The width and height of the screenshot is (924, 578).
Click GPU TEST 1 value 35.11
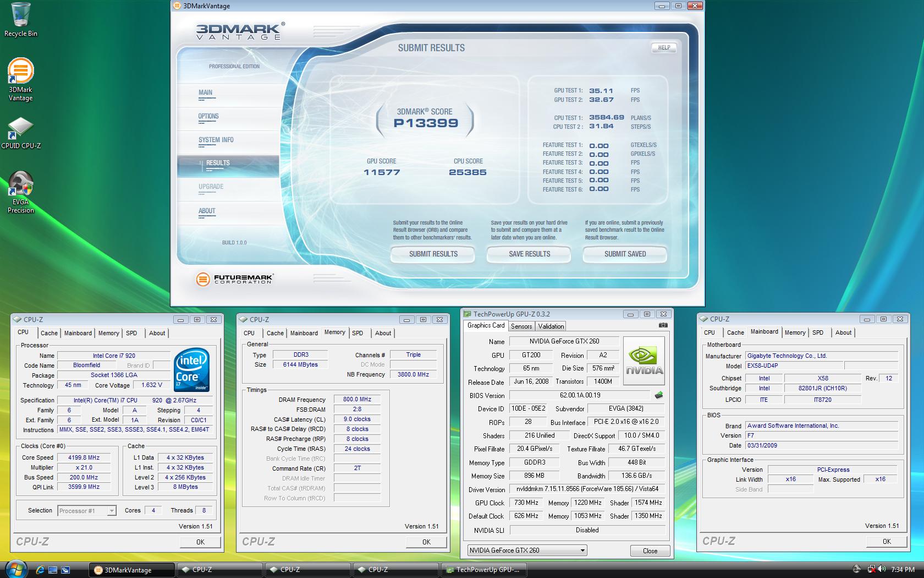[x=601, y=91]
